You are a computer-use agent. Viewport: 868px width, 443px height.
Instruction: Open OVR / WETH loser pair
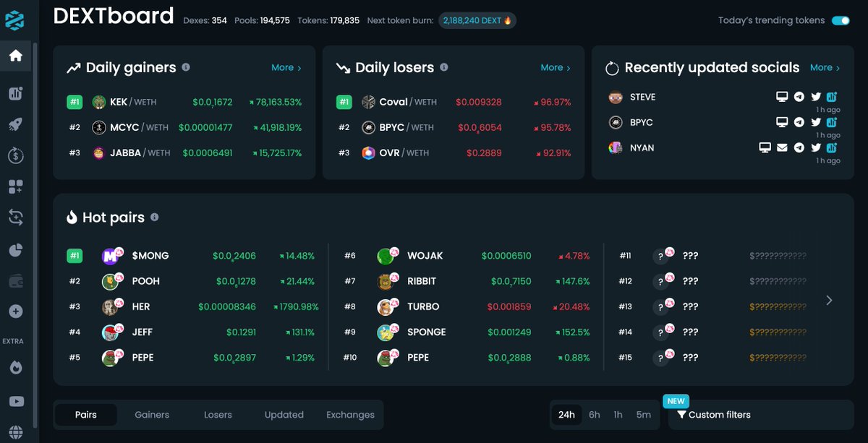click(454, 152)
